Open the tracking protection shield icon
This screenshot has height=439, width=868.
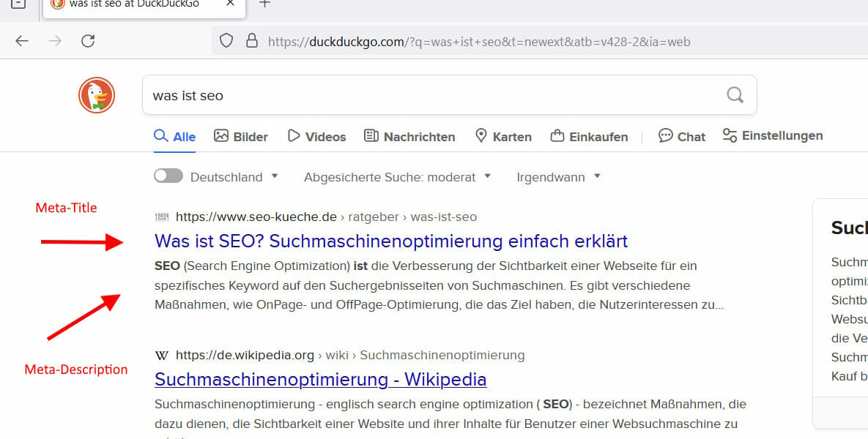226,41
